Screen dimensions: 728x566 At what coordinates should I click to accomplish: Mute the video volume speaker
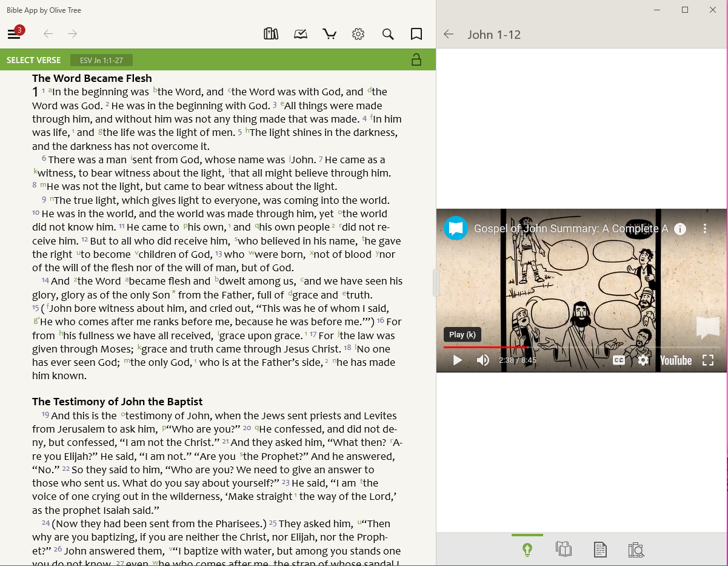click(x=483, y=360)
